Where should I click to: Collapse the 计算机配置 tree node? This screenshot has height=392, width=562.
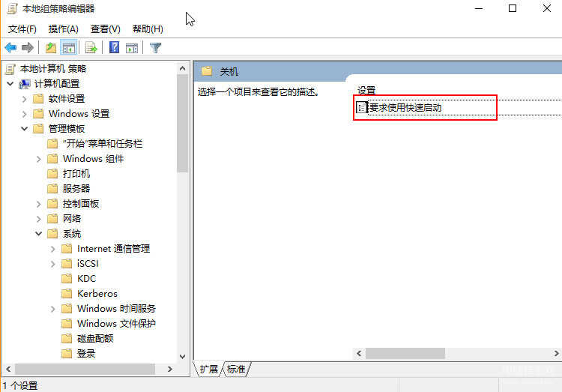pos(10,84)
